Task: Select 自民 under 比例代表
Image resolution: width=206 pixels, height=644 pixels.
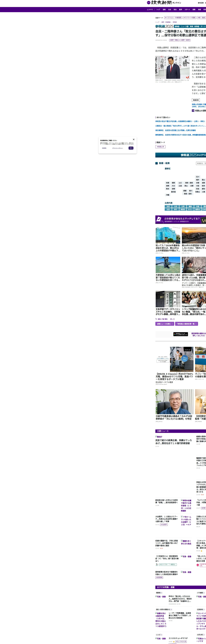Action: coord(168,207)
